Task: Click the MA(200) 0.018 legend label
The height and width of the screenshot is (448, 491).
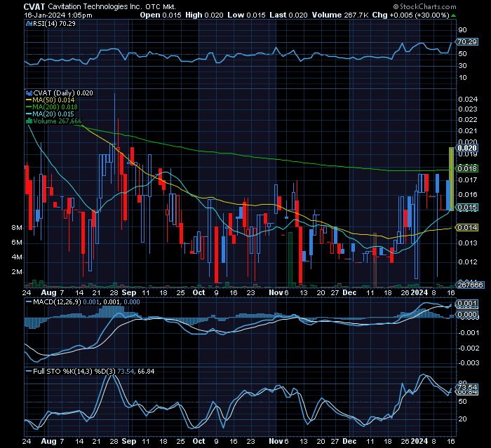Action: click(55, 107)
